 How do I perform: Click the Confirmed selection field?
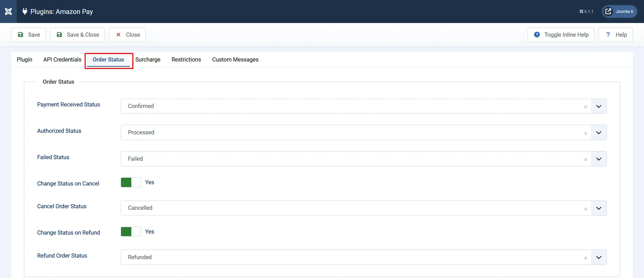(364, 106)
